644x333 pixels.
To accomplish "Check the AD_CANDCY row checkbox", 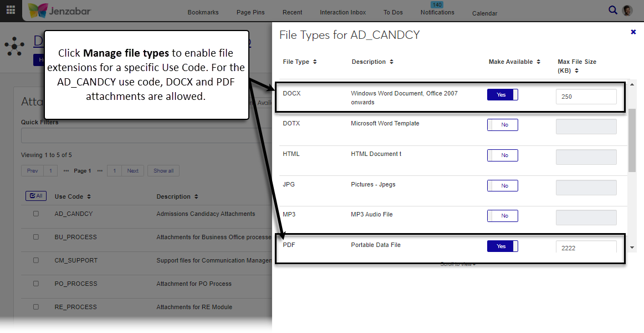I will [x=36, y=214].
